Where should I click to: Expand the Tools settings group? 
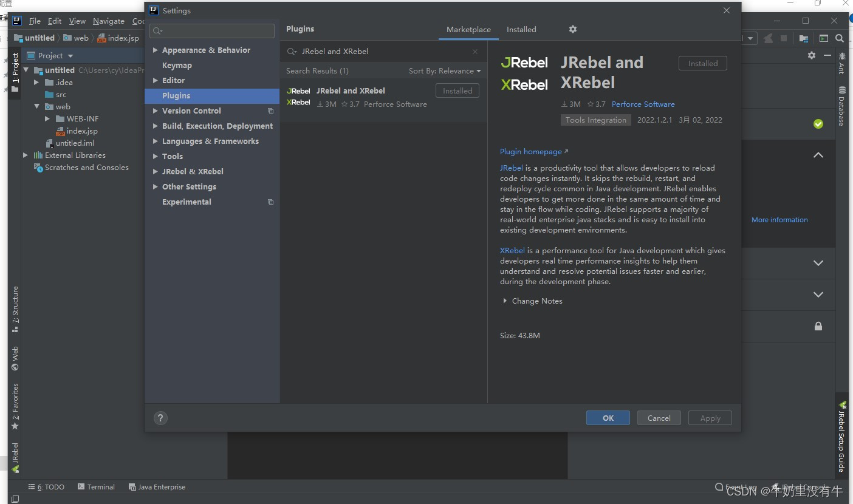point(156,157)
